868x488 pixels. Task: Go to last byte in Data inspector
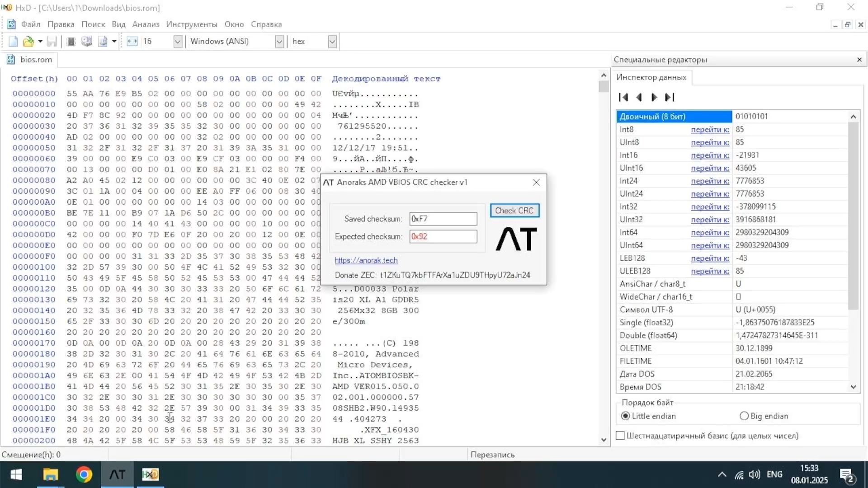pyautogui.click(x=670, y=97)
